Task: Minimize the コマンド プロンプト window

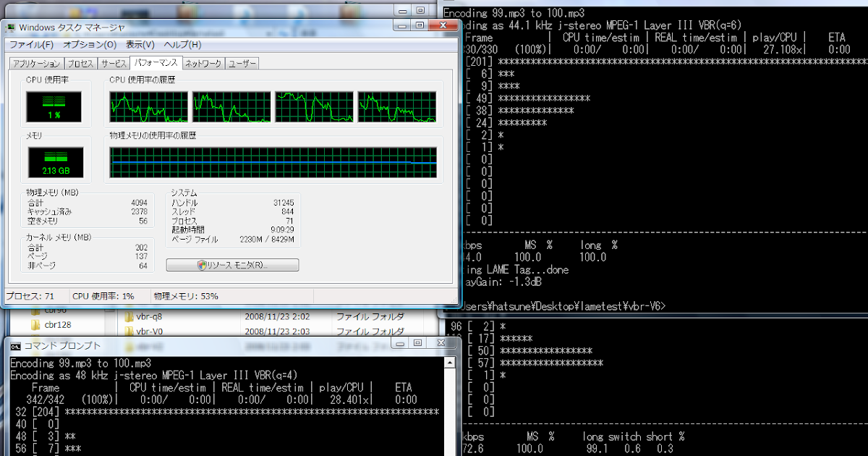Action: [401, 343]
